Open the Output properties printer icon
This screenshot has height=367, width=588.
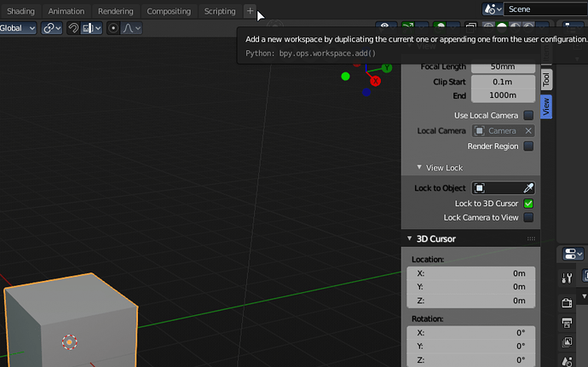tap(567, 323)
